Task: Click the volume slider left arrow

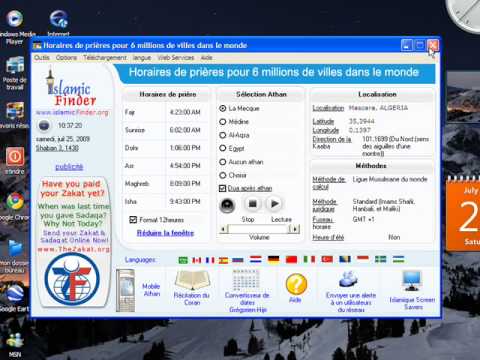Action: pos(224,229)
